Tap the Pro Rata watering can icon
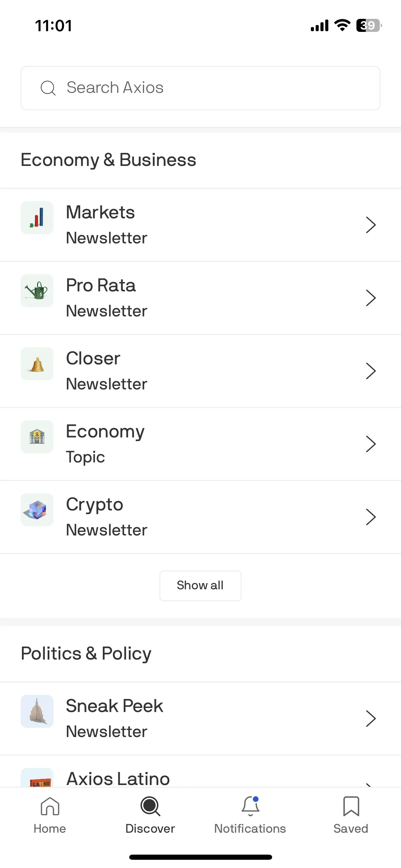Image resolution: width=401 pixels, height=868 pixels. click(x=37, y=291)
